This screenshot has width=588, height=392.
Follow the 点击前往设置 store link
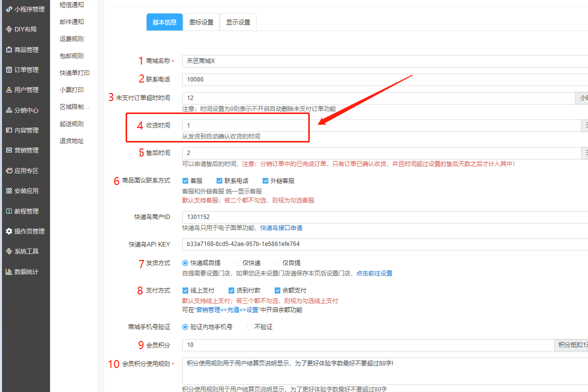(x=374, y=273)
